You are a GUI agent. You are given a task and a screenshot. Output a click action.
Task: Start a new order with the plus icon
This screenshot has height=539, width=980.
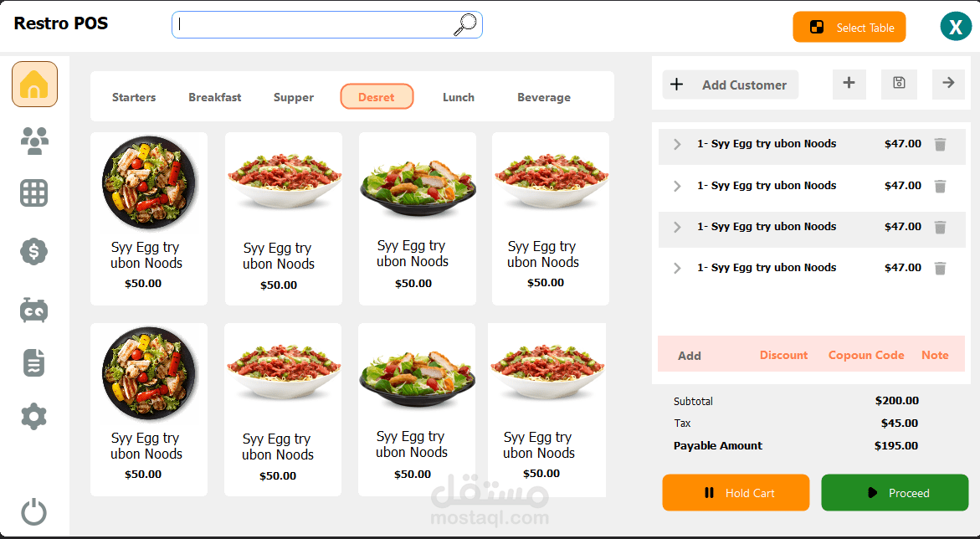(849, 84)
